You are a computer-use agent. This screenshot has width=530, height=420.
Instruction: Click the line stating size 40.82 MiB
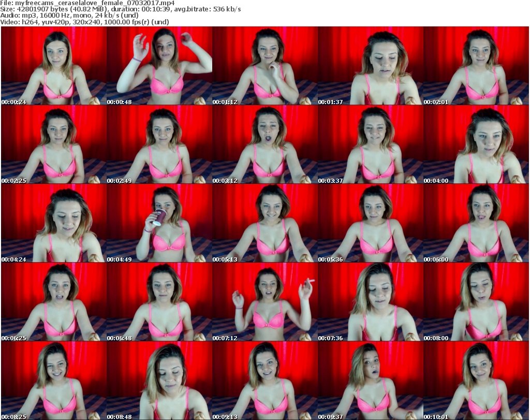coord(120,9)
